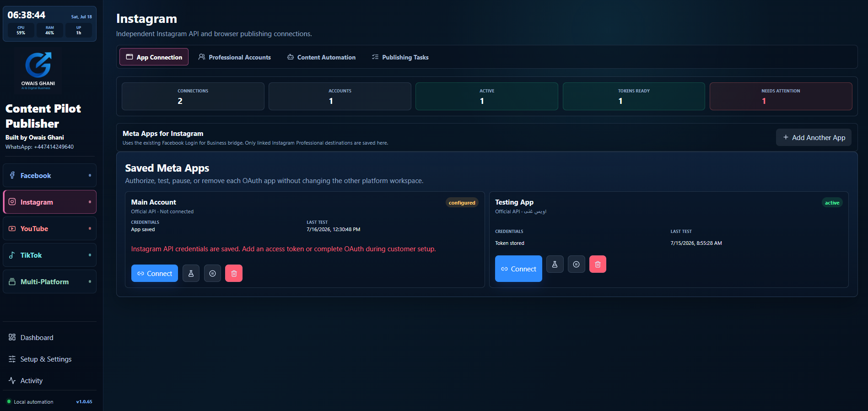Open the Publishing Tasks tab
The image size is (868, 411).
(400, 57)
